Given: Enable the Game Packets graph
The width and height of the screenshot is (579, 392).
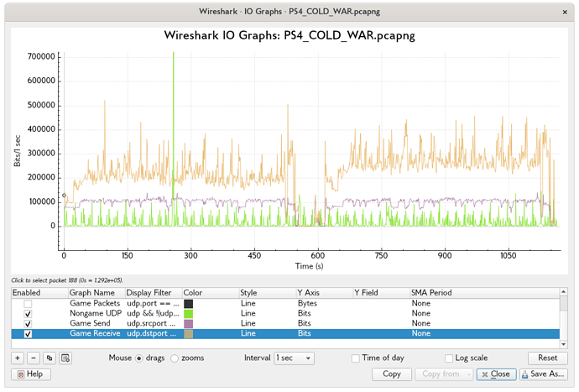Looking at the screenshot, I should pos(28,303).
